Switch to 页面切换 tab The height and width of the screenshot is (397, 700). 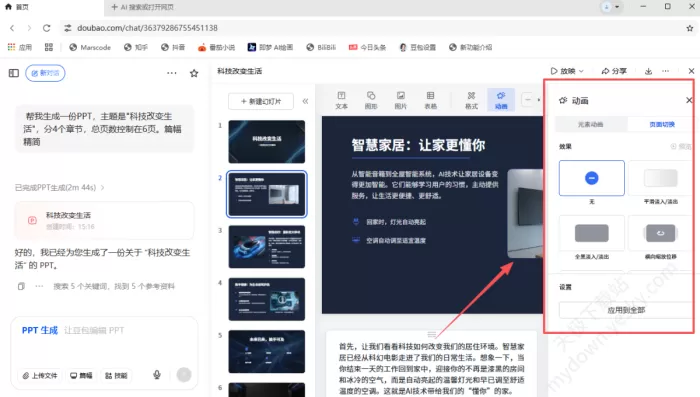click(x=662, y=125)
